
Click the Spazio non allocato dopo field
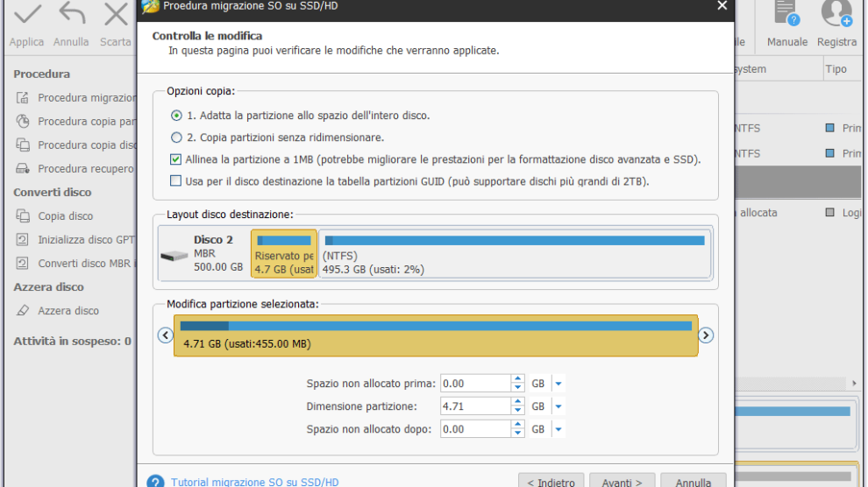click(475, 429)
